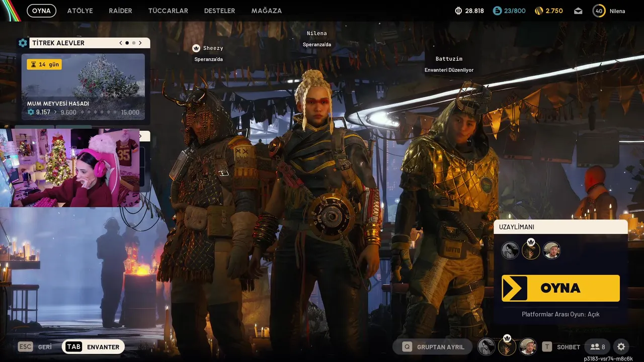Switch to the ATÖLYE tab
644x362 pixels.
click(x=80, y=11)
